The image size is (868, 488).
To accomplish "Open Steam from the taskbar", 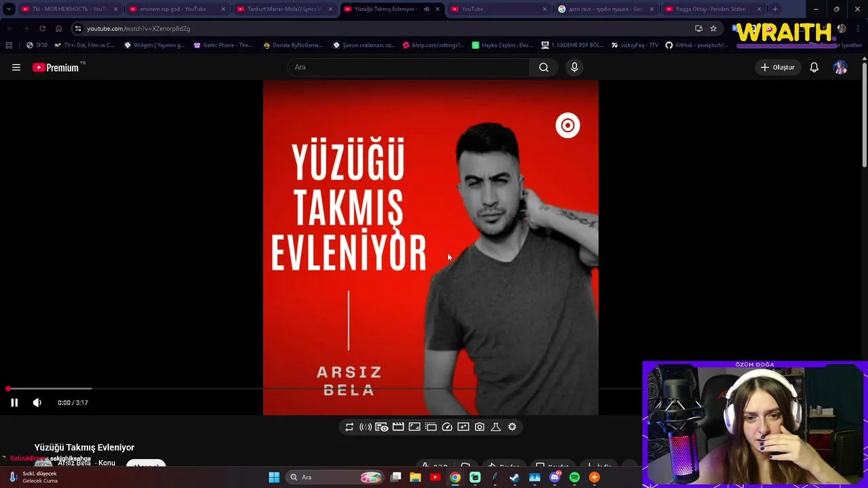I will point(515,477).
